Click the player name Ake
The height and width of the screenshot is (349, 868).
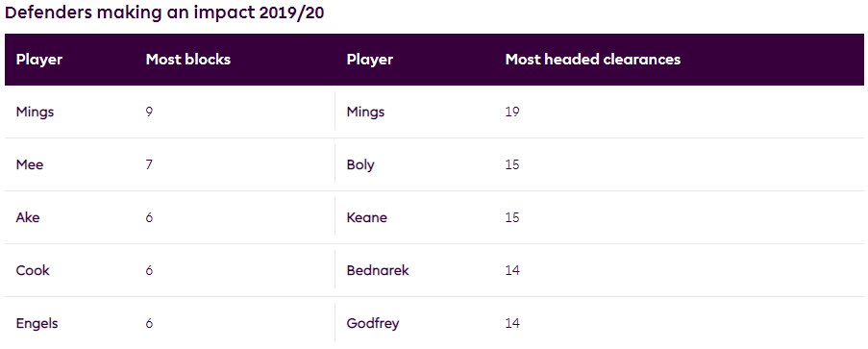[28, 217]
